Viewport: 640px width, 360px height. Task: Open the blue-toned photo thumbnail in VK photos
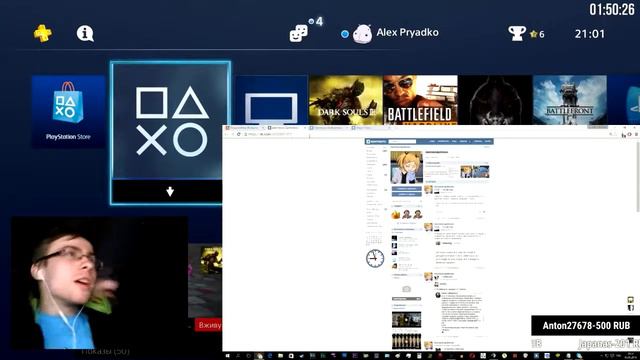click(x=481, y=171)
